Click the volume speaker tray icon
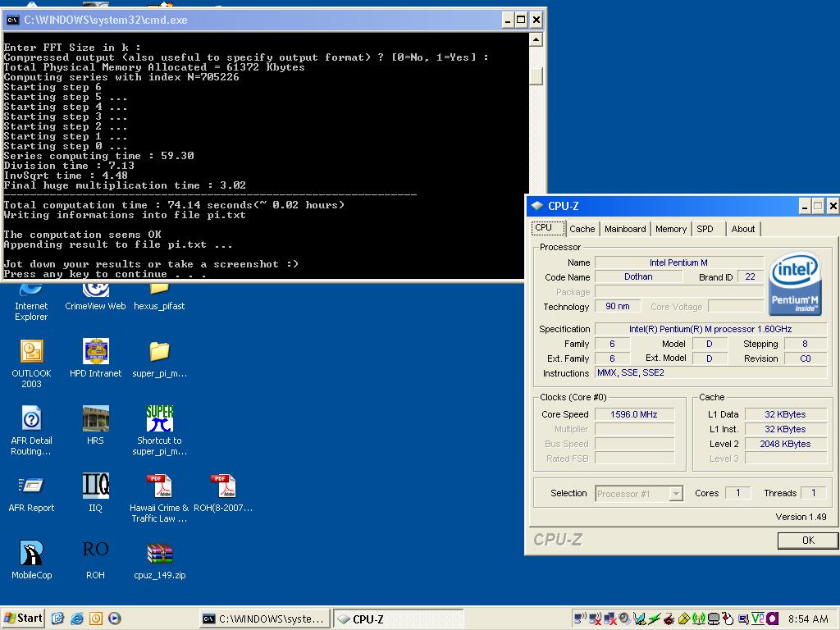840x630 pixels. [x=624, y=619]
